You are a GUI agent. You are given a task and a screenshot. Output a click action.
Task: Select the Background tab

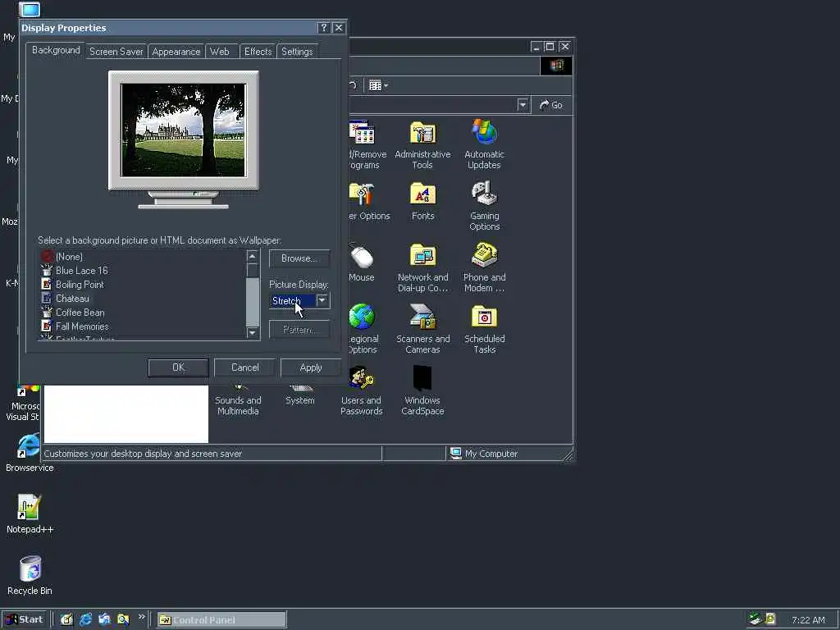(56, 50)
